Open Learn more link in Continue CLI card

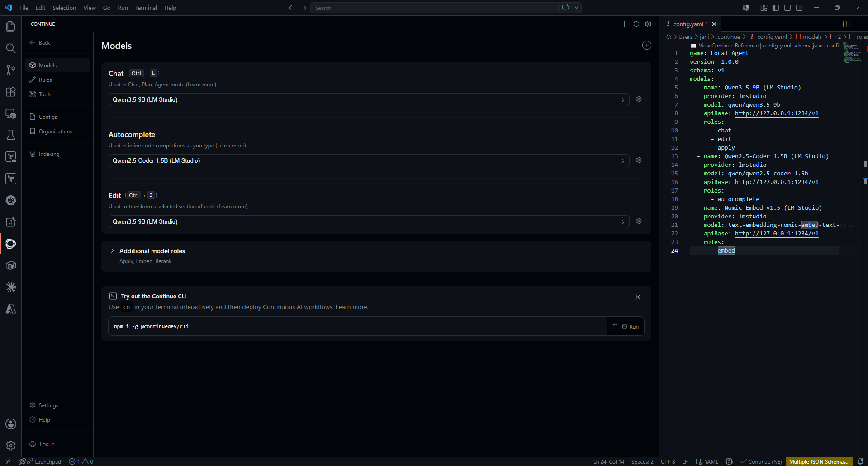tap(352, 307)
